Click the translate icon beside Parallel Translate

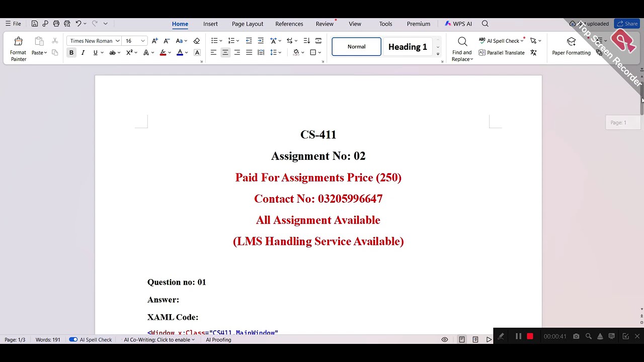533,53
